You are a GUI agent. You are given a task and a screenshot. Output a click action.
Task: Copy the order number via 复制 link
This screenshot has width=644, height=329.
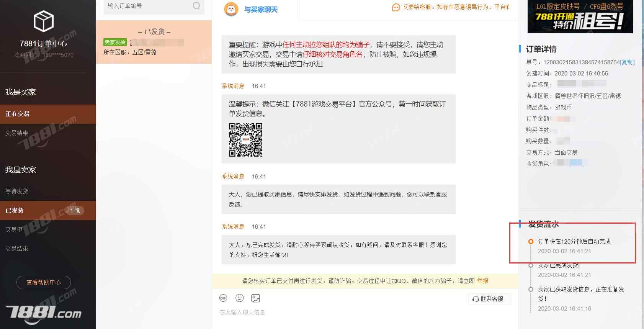(x=627, y=62)
